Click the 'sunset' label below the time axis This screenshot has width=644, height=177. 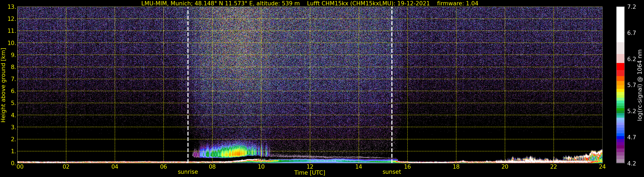coord(392,172)
